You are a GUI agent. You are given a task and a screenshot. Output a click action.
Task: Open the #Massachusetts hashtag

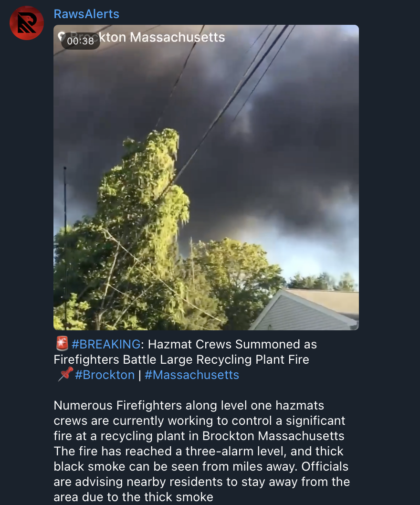pyautogui.click(x=192, y=375)
